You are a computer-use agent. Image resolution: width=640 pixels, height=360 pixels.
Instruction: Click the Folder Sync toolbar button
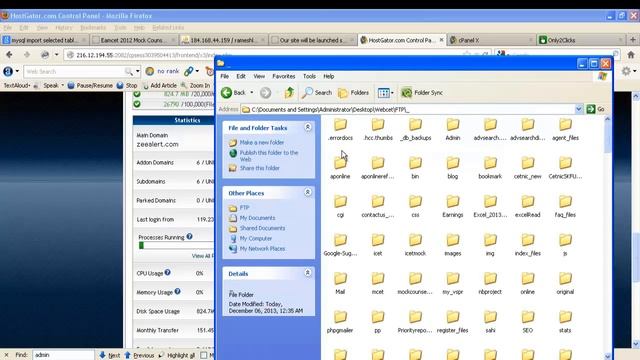pyautogui.click(x=422, y=93)
